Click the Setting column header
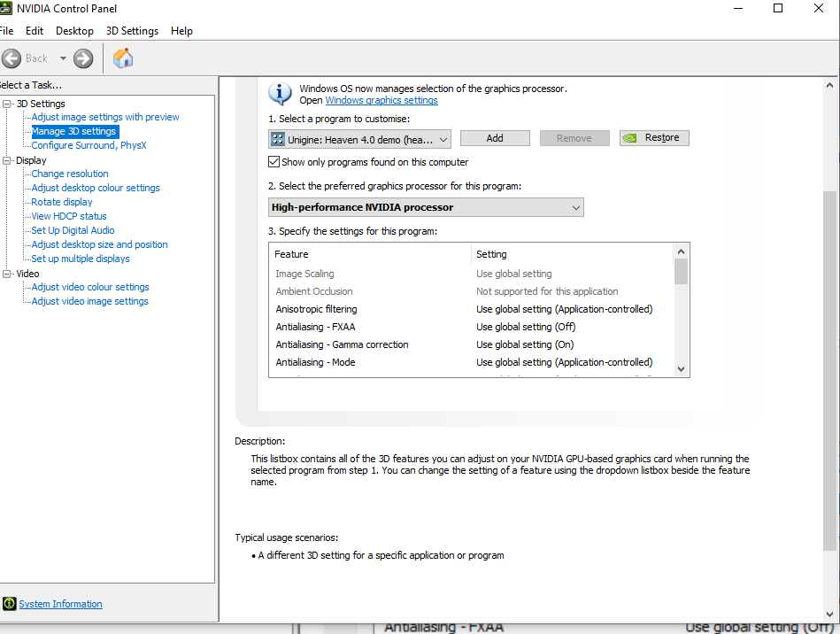 (572, 254)
